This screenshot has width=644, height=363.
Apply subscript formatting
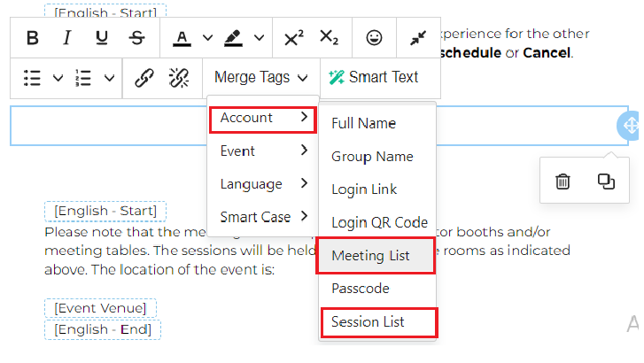(329, 38)
